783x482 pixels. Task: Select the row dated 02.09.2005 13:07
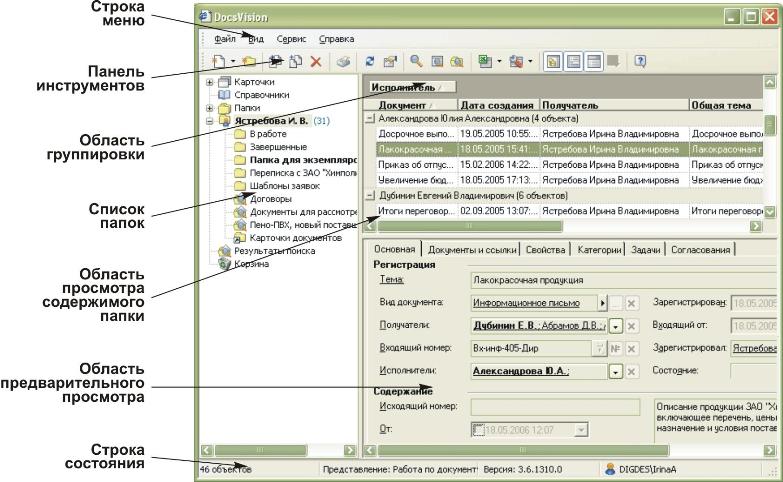(x=569, y=211)
